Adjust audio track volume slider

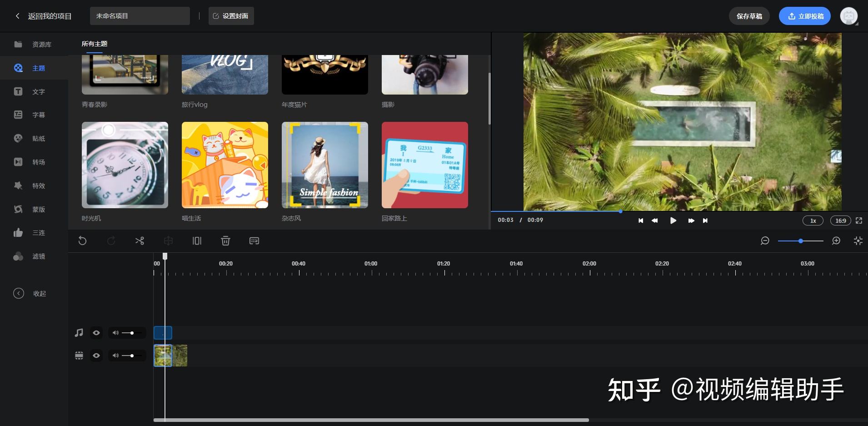(x=132, y=333)
